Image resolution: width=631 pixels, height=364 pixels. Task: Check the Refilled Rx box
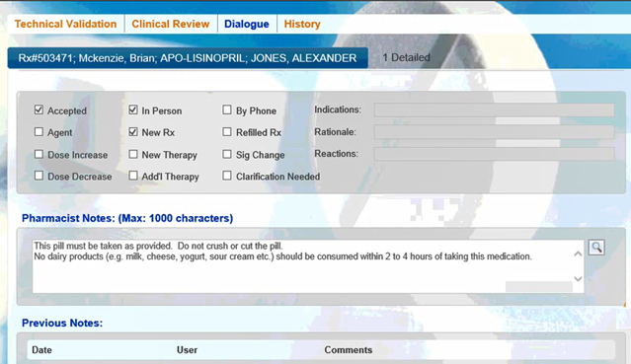point(227,132)
